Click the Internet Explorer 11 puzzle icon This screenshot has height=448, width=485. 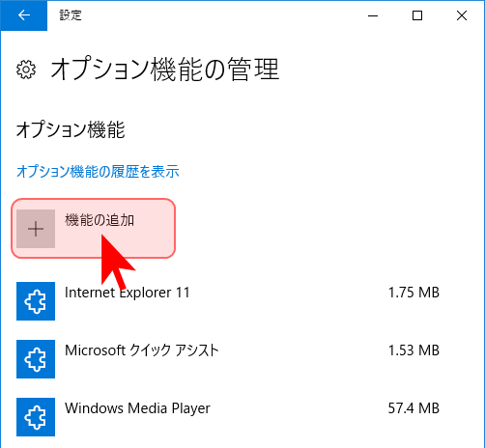coord(36,301)
